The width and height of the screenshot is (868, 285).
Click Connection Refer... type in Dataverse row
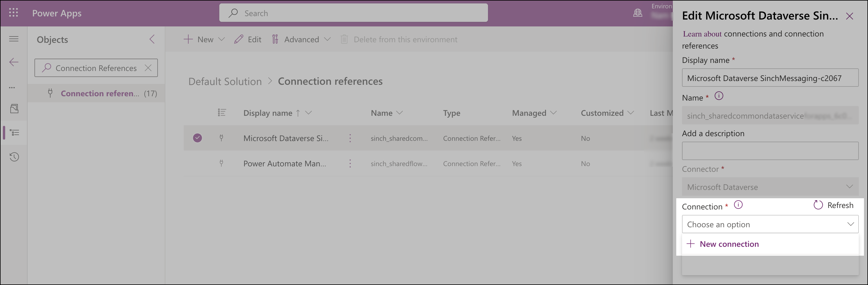pos(472,138)
